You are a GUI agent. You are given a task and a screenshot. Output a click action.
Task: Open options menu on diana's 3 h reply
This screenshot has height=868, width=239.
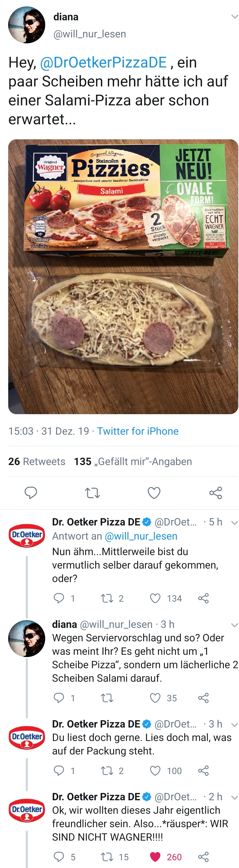tap(234, 625)
